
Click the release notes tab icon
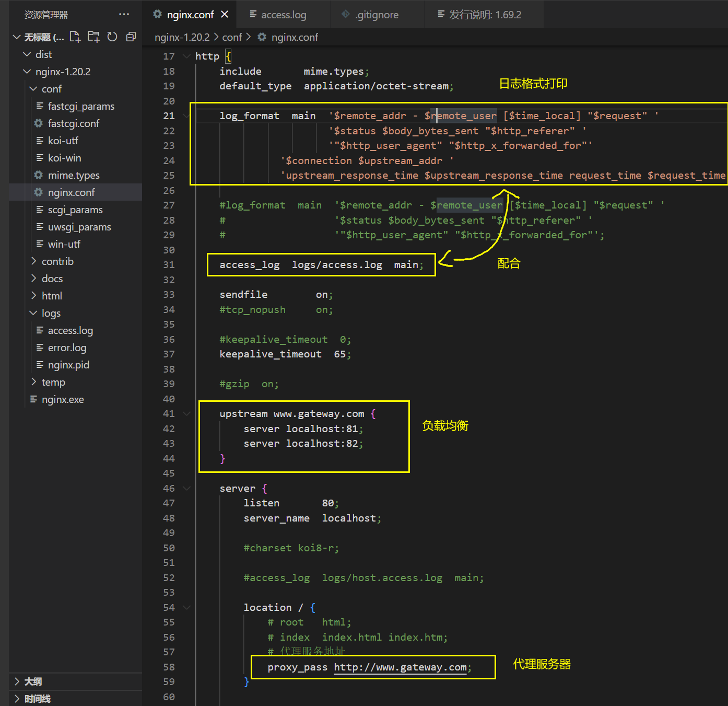[x=441, y=14]
